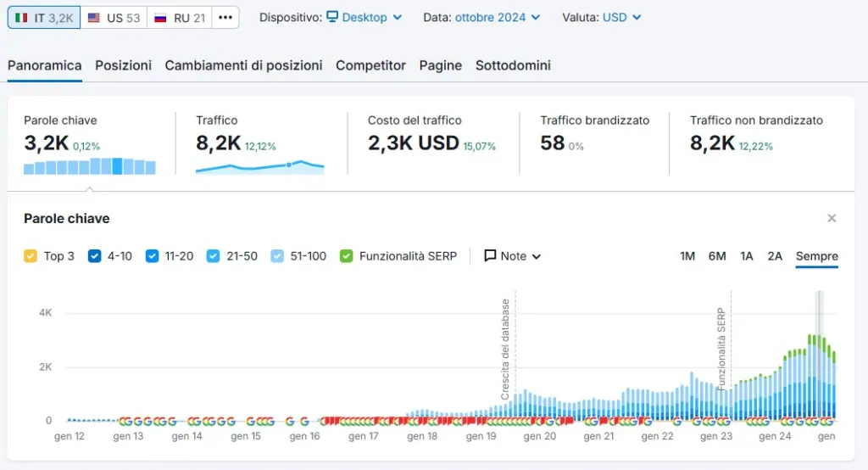Open the Panoramica tab
Image resolution: width=868 pixels, height=470 pixels.
(44, 65)
